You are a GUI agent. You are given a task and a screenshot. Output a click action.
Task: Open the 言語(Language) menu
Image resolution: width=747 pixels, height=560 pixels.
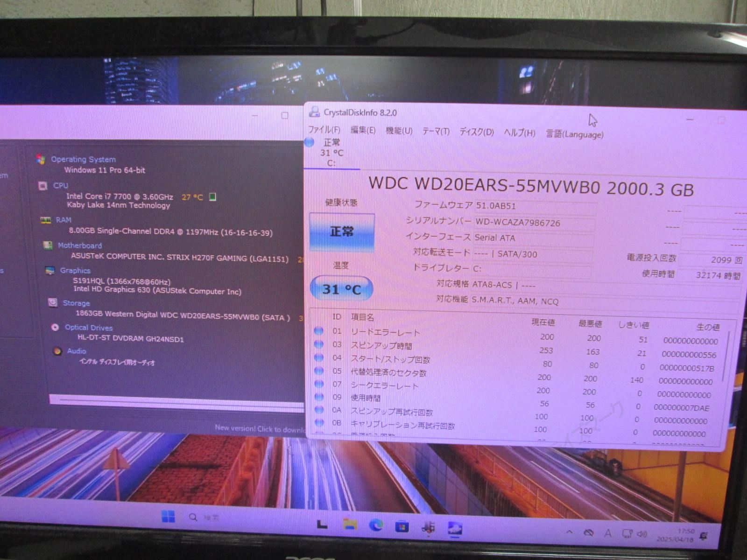click(575, 134)
